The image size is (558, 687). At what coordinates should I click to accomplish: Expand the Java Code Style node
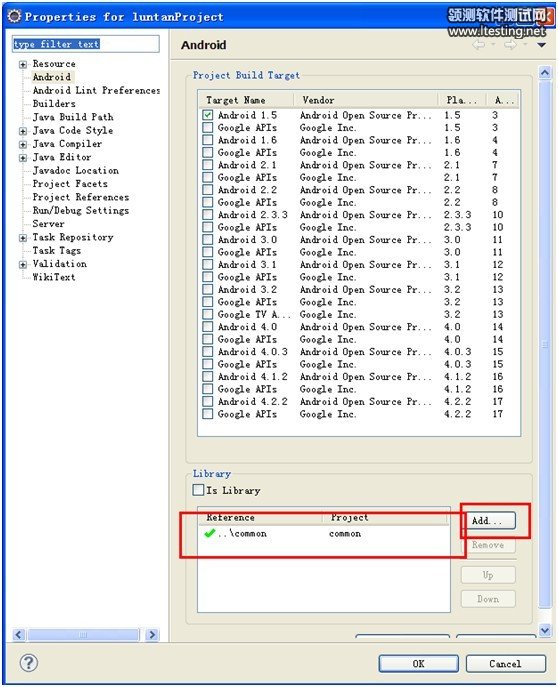coord(23,131)
